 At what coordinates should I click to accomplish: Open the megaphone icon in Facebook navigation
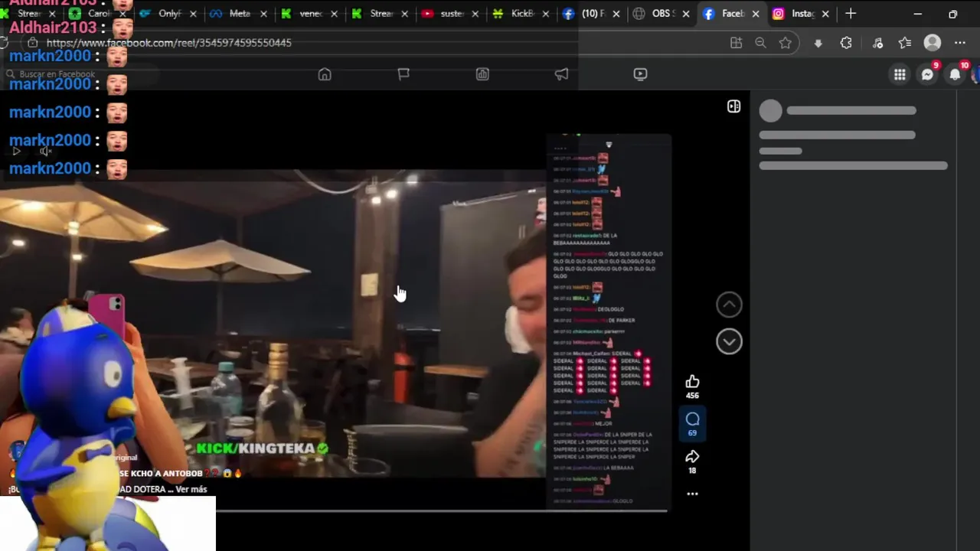[x=561, y=74]
